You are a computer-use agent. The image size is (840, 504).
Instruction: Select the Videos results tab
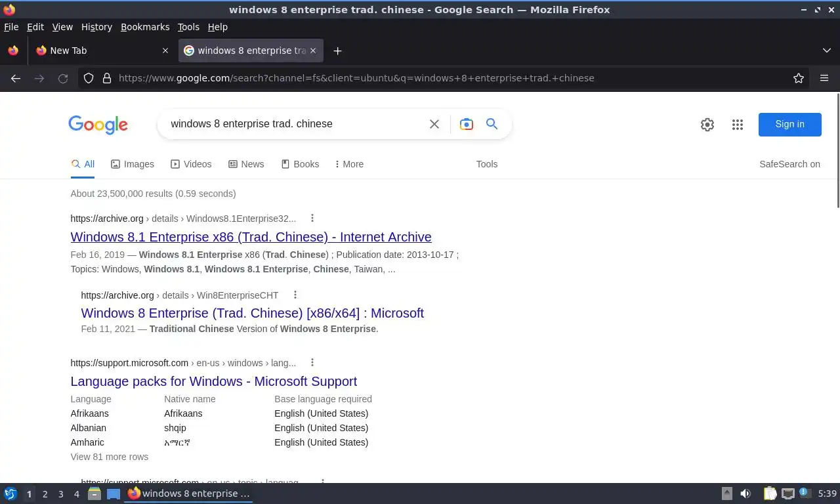pyautogui.click(x=191, y=164)
